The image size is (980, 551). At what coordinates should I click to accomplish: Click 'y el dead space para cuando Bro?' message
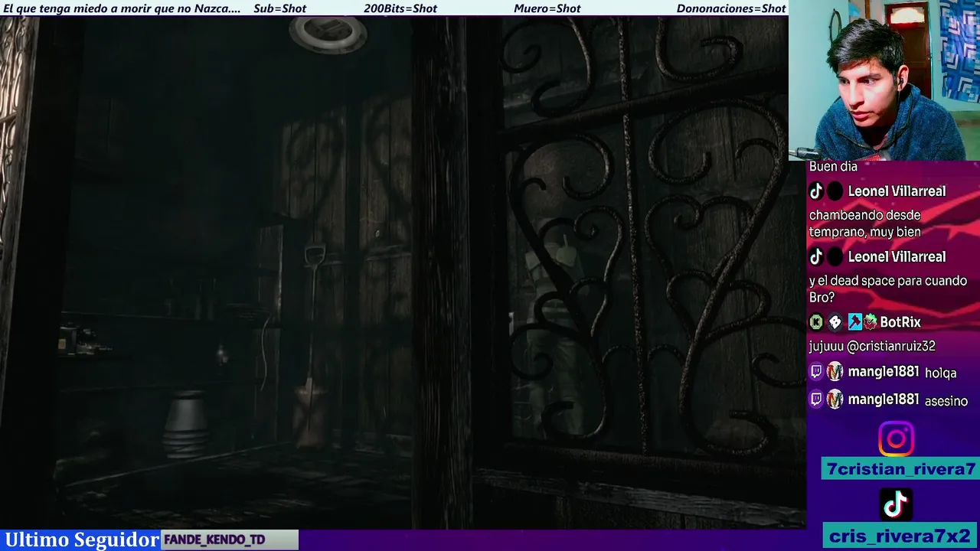(x=888, y=289)
